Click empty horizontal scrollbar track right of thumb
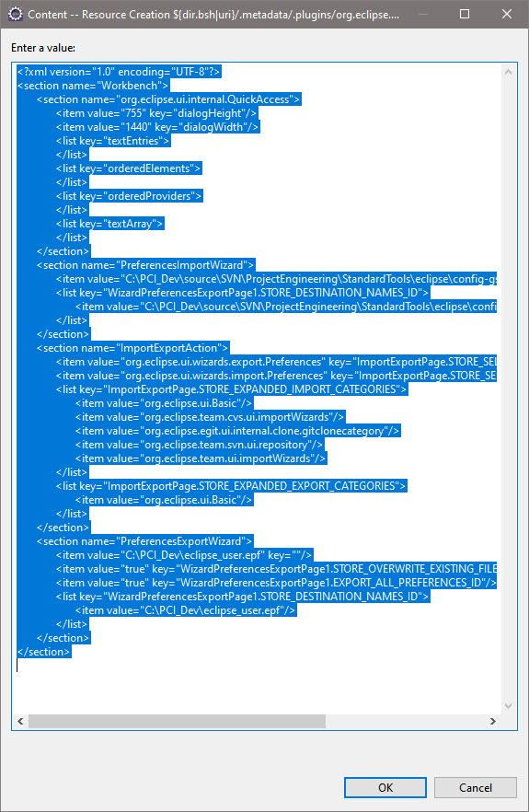The width and height of the screenshot is (529, 812). 406,721
